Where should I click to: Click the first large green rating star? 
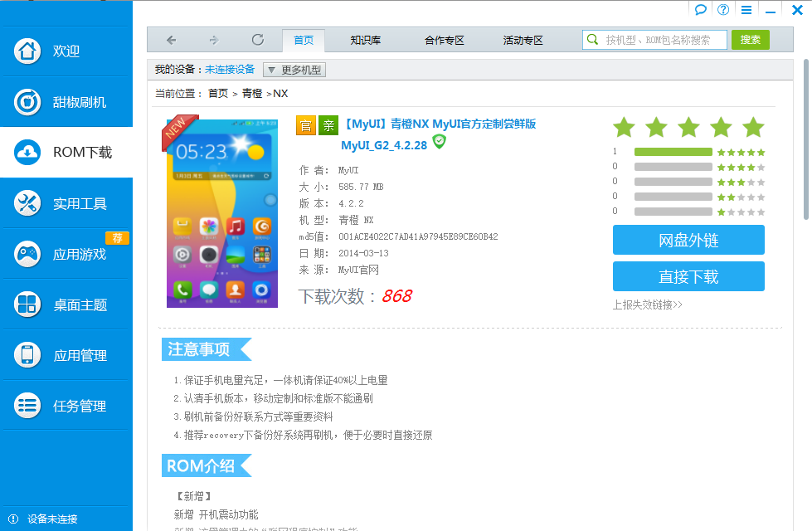624,128
